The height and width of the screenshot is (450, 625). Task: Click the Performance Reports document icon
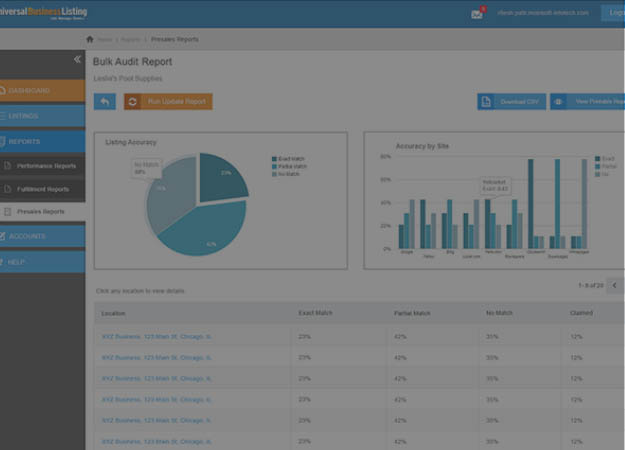tap(8, 165)
